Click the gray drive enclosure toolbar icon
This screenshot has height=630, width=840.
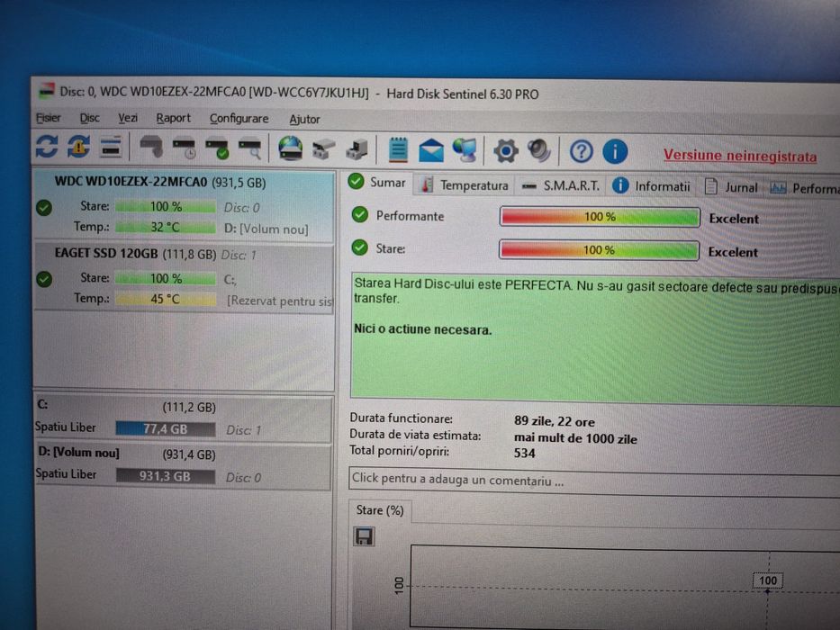tap(323, 149)
